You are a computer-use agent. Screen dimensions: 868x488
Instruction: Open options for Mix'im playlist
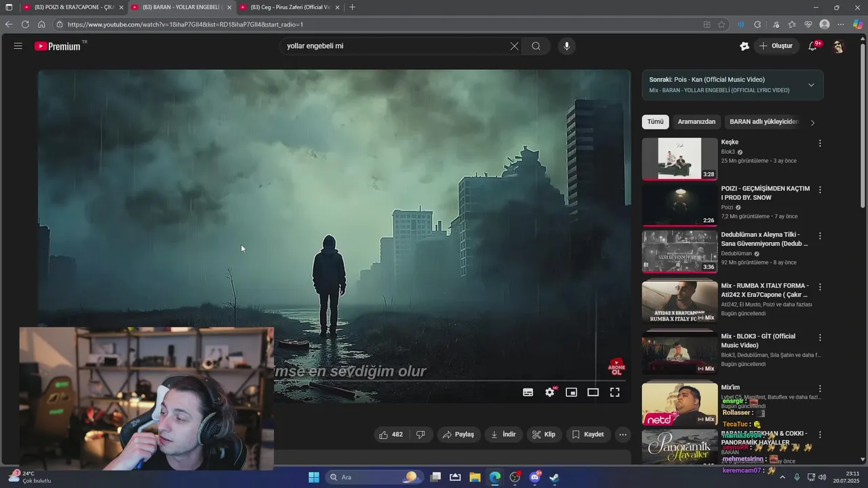click(820, 389)
